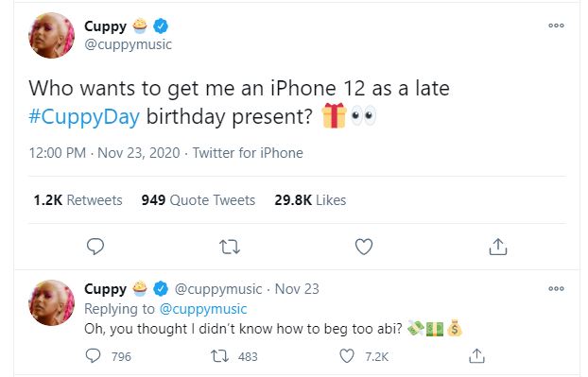Retweet the reply showing 483 retweets
Image resolution: width=588 pixels, height=377 pixels.
[x=219, y=356]
